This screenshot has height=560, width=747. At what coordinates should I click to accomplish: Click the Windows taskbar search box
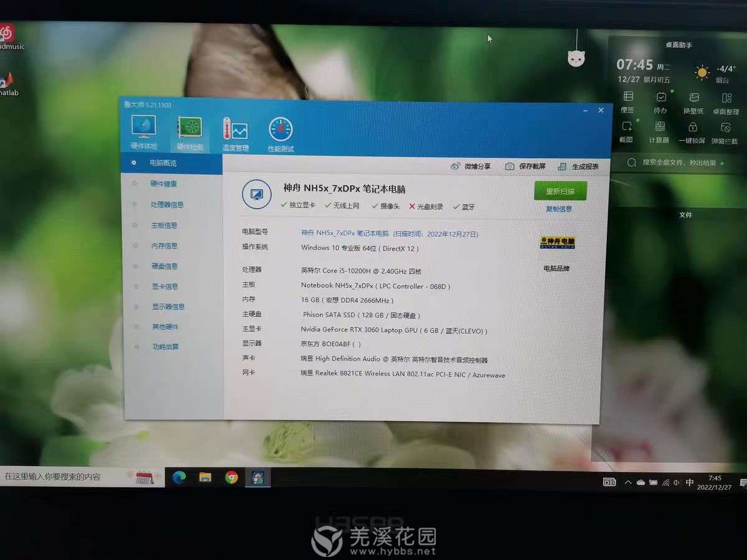[82, 477]
